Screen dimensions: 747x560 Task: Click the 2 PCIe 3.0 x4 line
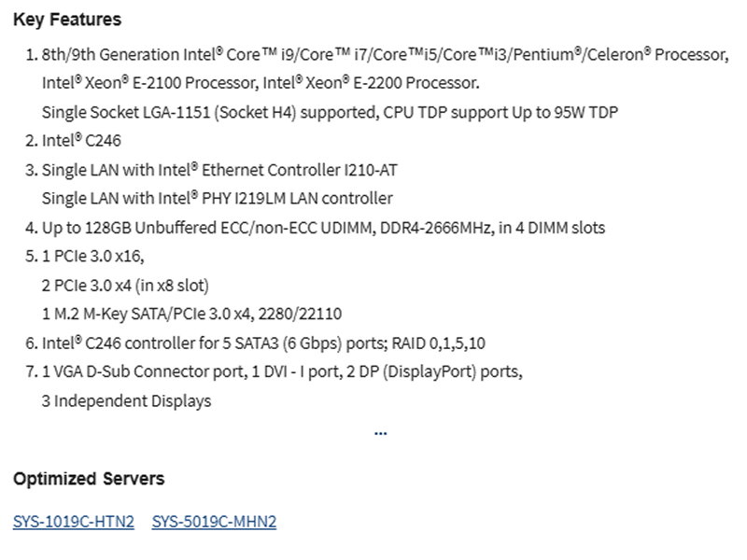[x=125, y=285]
